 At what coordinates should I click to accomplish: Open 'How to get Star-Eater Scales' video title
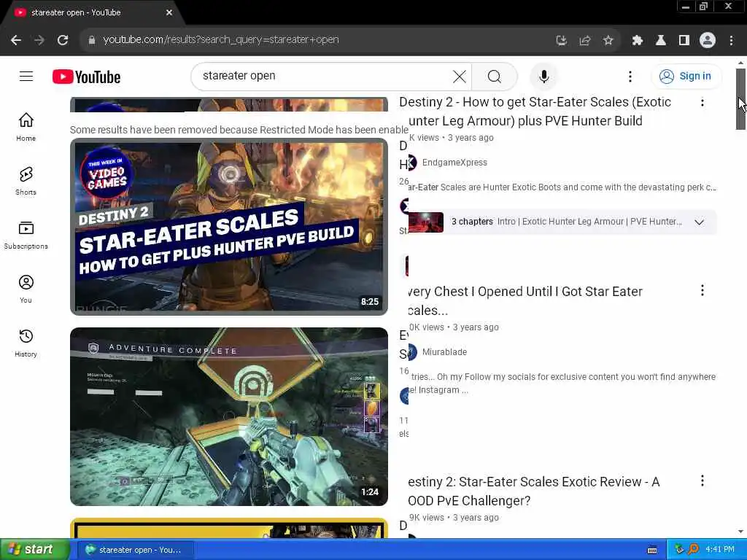pyautogui.click(x=535, y=112)
